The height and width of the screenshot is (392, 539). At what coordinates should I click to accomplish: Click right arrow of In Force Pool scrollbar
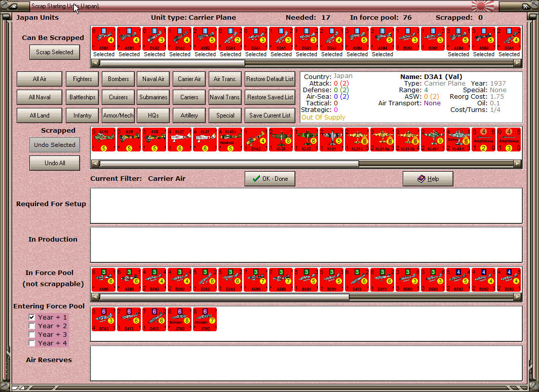[x=517, y=297]
